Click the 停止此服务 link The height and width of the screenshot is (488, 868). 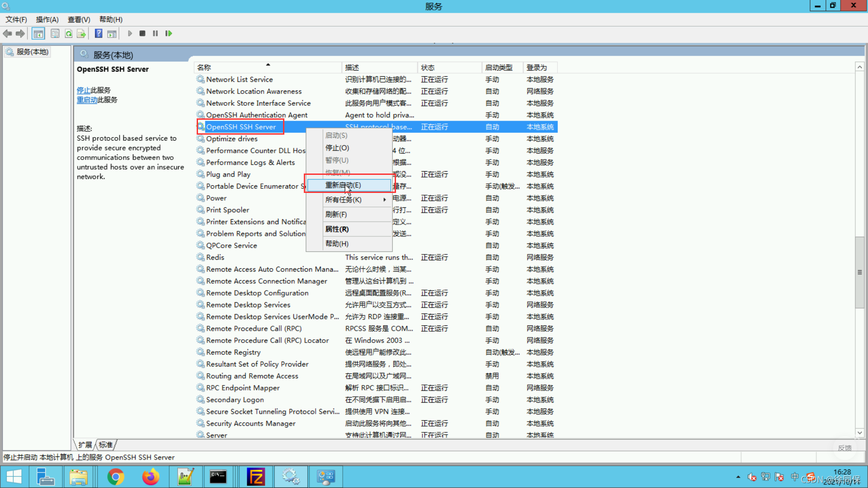click(84, 90)
